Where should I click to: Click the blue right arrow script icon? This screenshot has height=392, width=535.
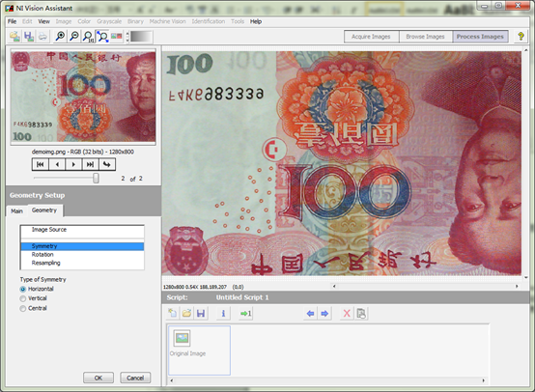[x=324, y=313]
